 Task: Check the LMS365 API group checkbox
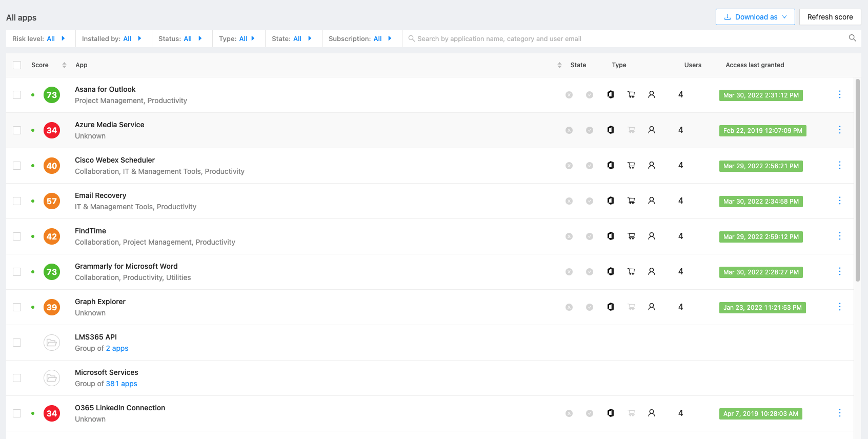point(17,343)
